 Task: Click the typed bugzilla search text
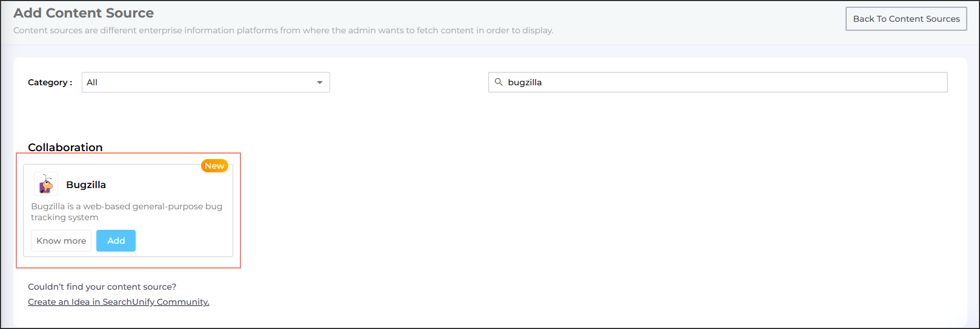coord(525,82)
